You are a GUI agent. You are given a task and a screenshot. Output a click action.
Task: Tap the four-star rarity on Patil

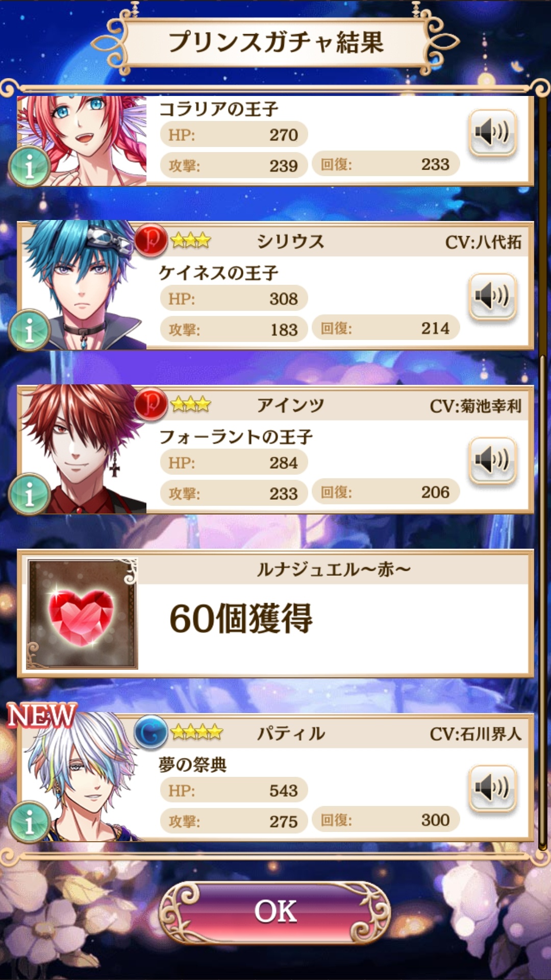click(196, 732)
